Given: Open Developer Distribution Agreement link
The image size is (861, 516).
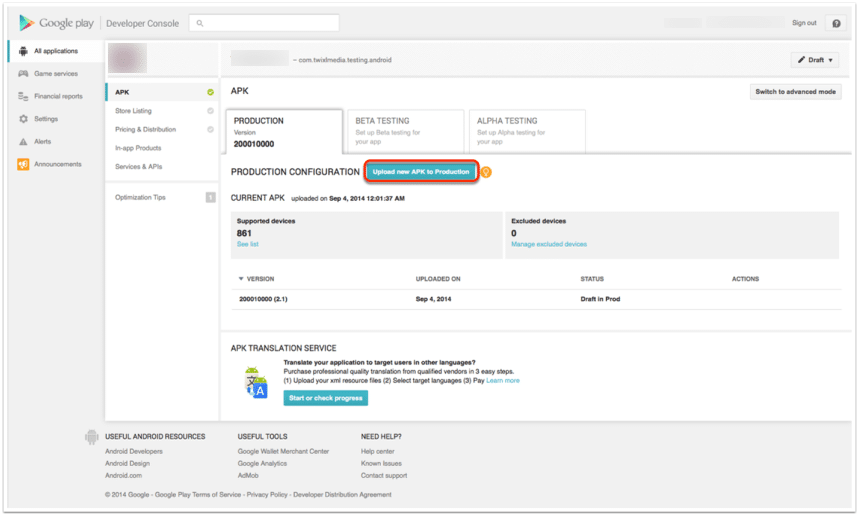Looking at the screenshot, I should click(342, 495).
